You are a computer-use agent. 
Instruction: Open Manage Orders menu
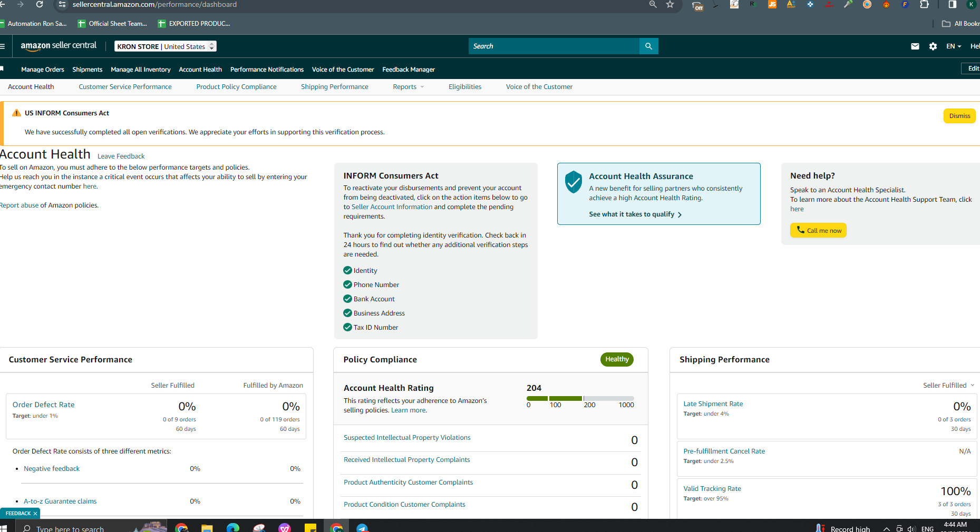point(43,70)
